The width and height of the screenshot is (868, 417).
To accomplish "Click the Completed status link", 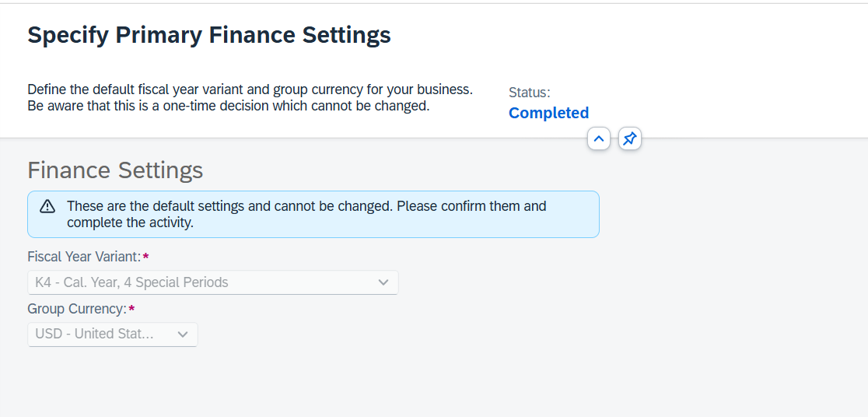I will 548,113.
